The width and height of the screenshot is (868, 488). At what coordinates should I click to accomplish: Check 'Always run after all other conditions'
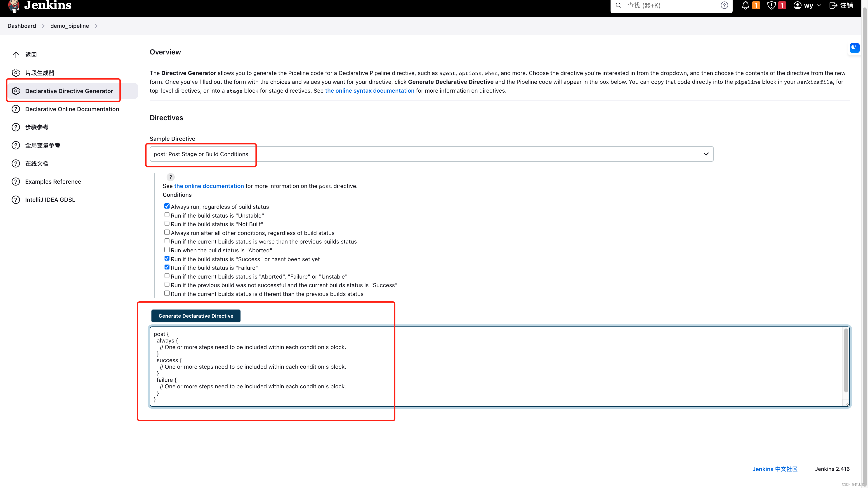[x=167, y=232]
